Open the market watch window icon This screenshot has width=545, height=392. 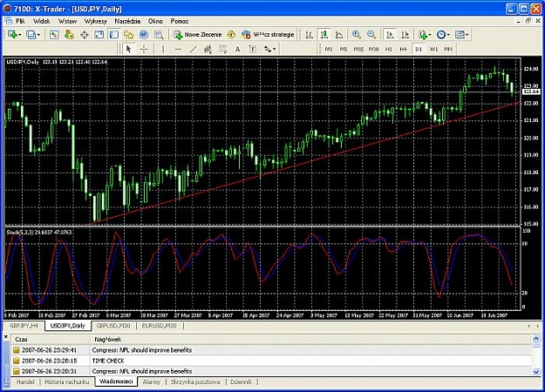(x=54, y=35)
